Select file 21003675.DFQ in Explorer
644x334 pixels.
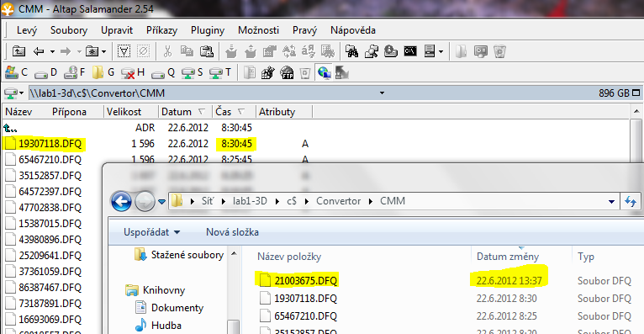[305, 281]
